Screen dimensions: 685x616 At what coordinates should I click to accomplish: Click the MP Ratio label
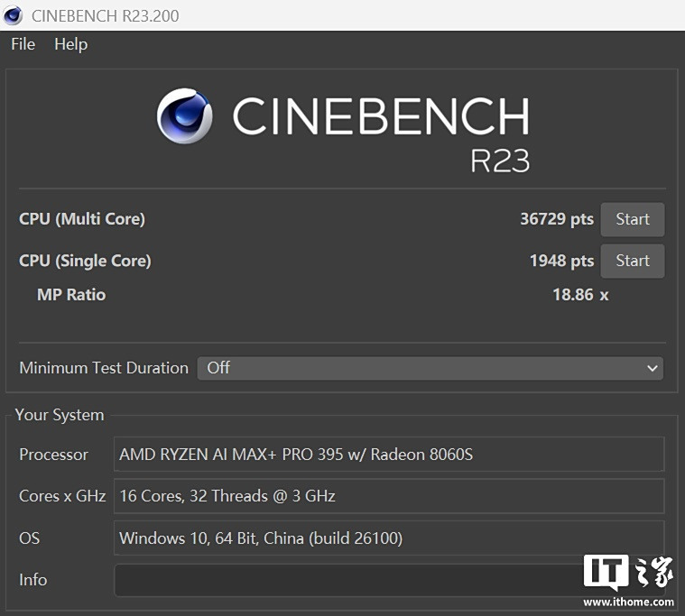[x=71, y=294]
